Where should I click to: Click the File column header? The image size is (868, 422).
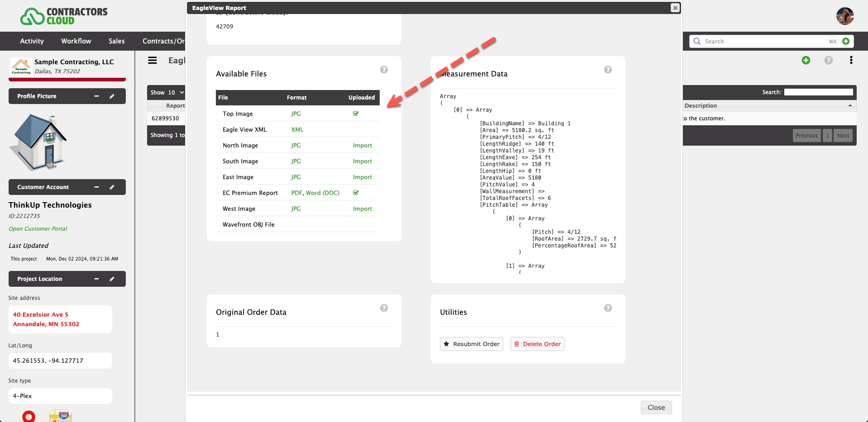223,98
